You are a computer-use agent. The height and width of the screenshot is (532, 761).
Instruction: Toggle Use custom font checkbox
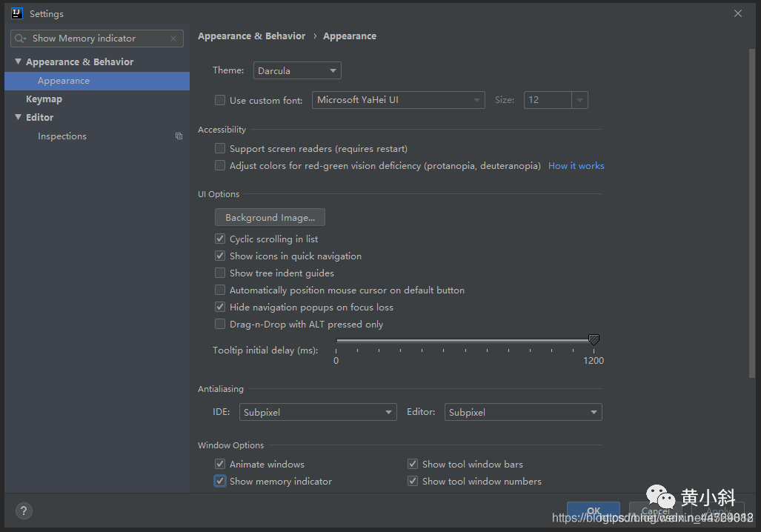[x=220, y=100]
